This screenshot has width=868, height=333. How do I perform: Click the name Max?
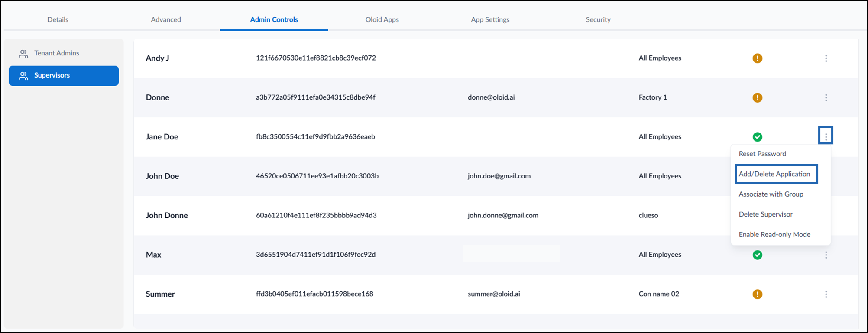pos(153,255)
